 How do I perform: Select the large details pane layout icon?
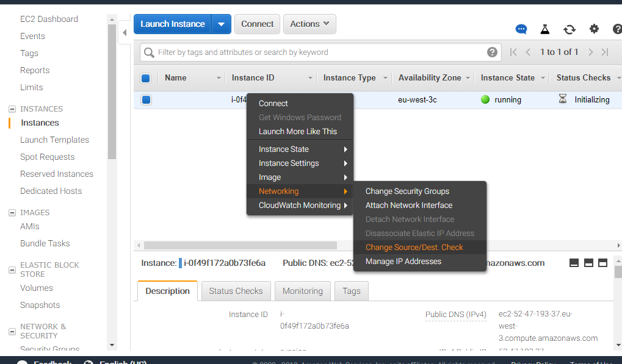(602, 262)
